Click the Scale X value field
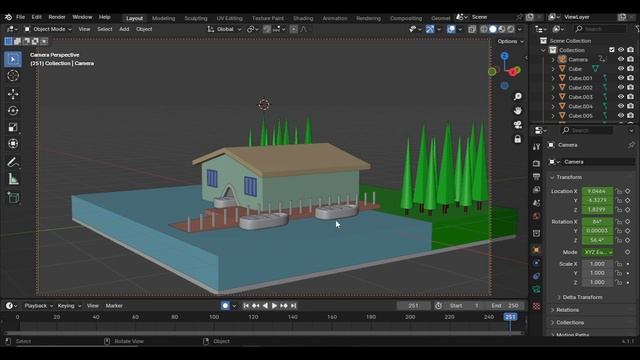 pyautogui.click(x=597, y=264)
